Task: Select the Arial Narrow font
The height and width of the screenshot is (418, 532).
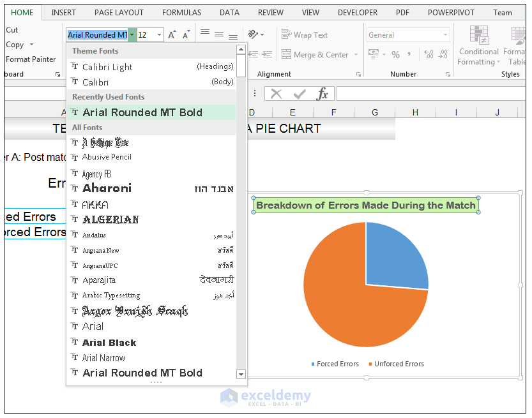Action: (x=151, y=357)
